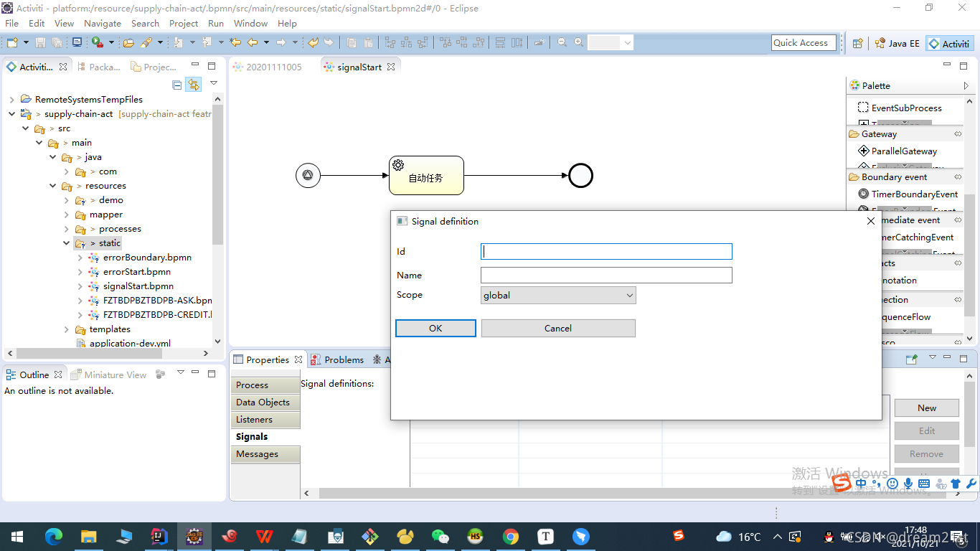Click the Save toolbar icon
Viewport: 980px width, 551px height.
click(x=41, y=43)
